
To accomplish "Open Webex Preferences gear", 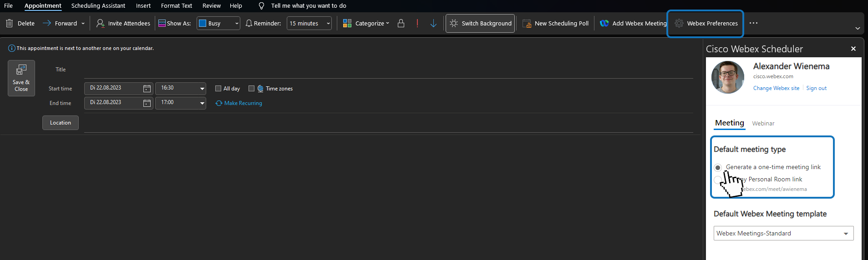I will point(706,23).
